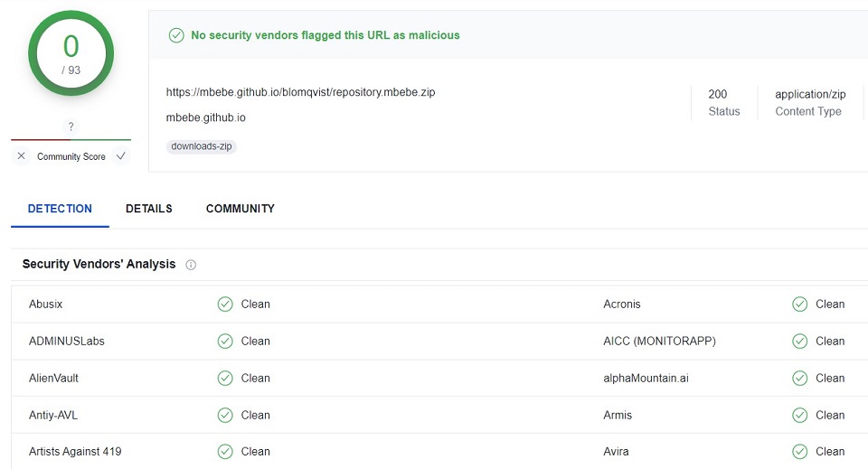
Task: Click the X community score downvote icon
Action: coord(21,156)
